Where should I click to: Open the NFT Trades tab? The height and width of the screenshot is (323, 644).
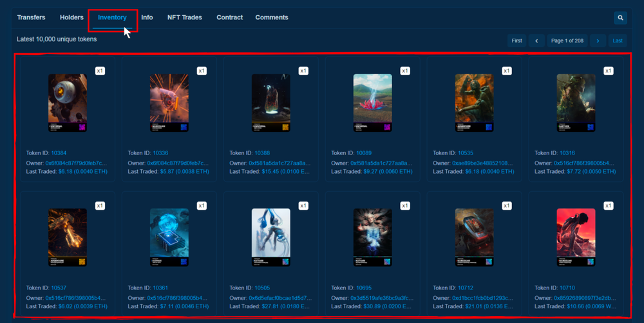184,17
